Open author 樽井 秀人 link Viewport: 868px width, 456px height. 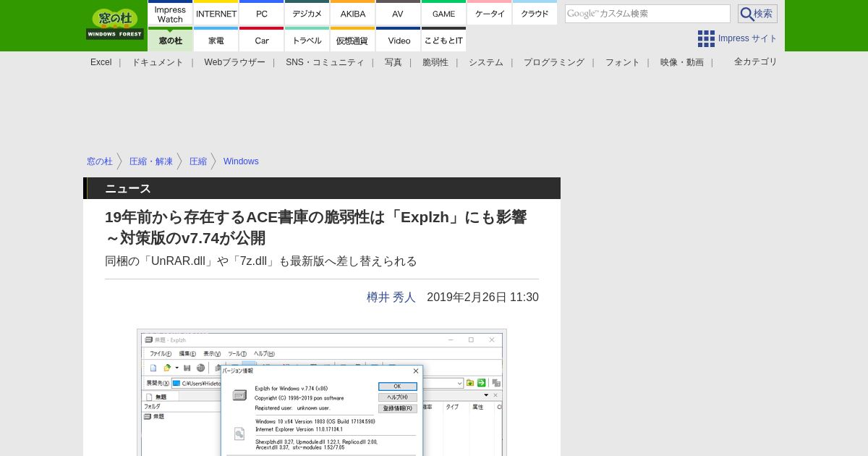click(391, 297)
